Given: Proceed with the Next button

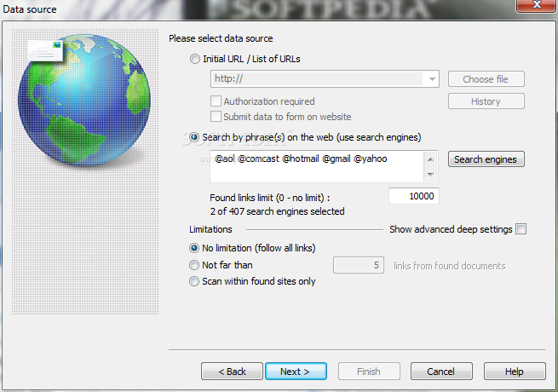Looking at the screenshot, I should click(x=296, y=372).
